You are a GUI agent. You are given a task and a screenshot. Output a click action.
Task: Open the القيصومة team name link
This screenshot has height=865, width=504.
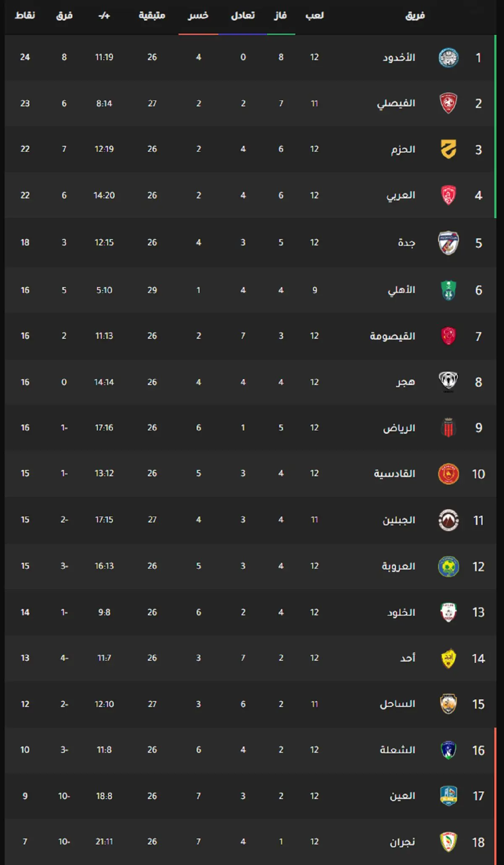pos(392,336)
